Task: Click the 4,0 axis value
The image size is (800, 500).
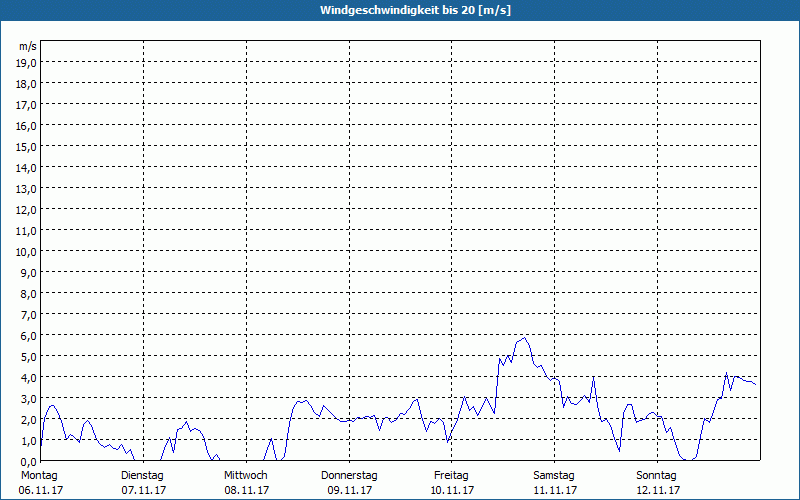Action: click(29, 378)
